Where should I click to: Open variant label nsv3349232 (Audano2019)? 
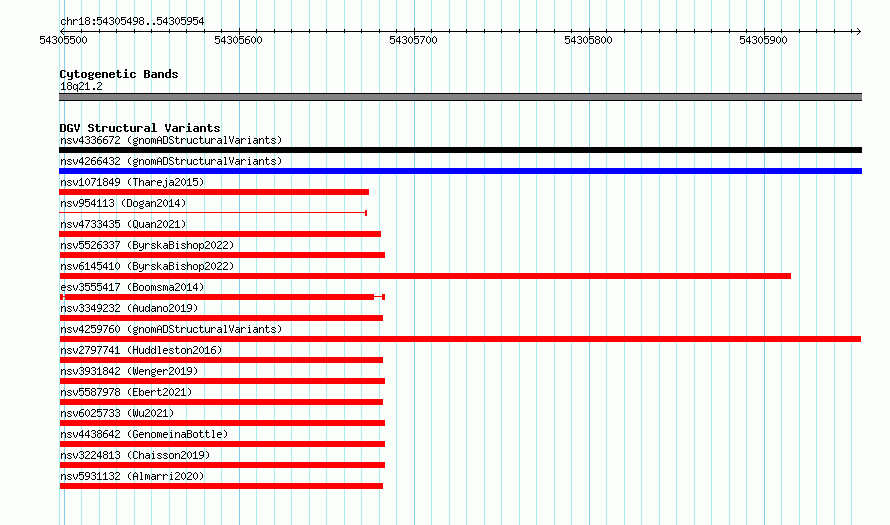(129, 308)
